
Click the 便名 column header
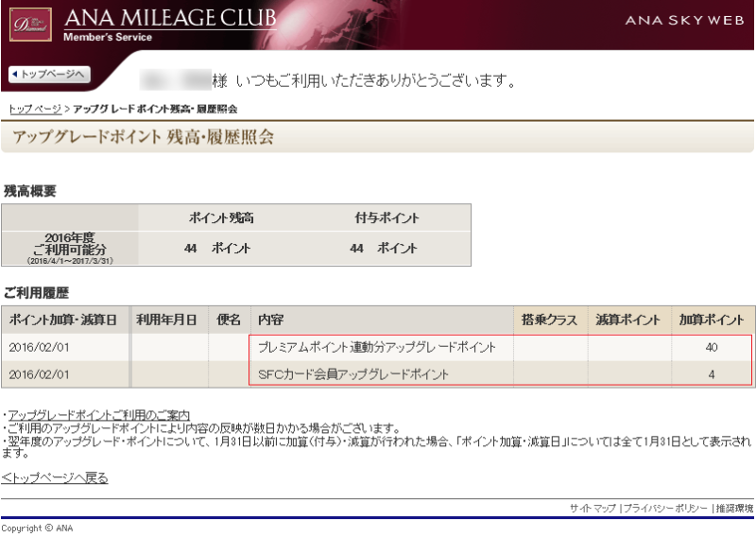pyautogui.click(x=229, y=320)
